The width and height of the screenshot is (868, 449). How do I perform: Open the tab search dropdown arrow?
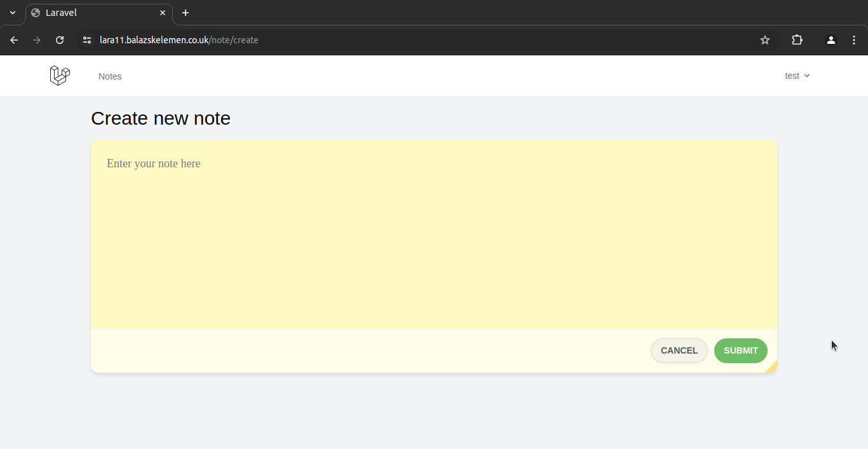point(13,13)
